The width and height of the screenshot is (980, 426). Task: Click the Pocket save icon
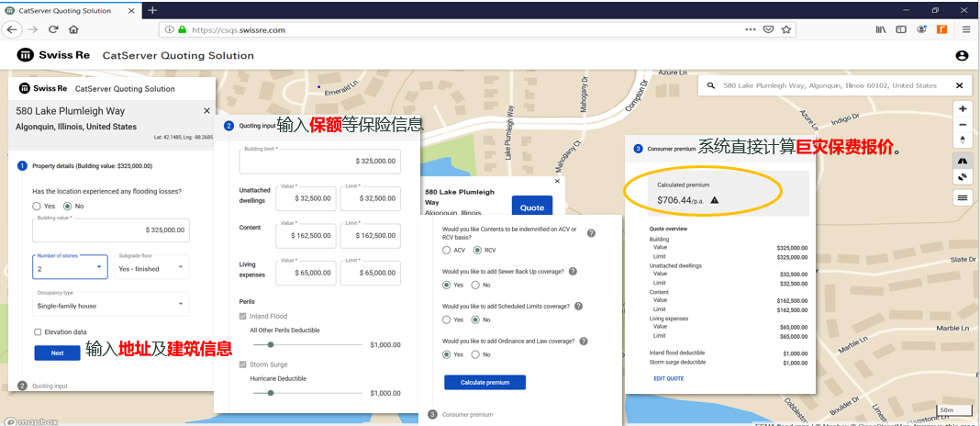pyautogui.click(x=769, y=29)
